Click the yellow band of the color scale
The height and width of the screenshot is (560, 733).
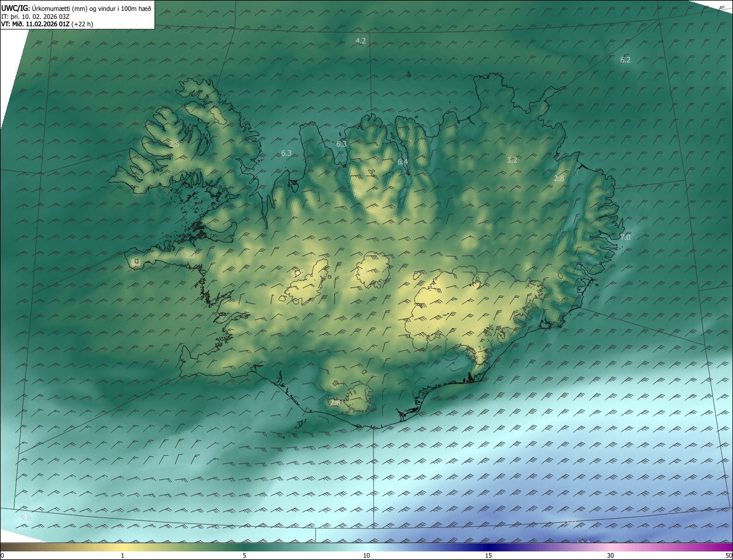tap(123, 547)
